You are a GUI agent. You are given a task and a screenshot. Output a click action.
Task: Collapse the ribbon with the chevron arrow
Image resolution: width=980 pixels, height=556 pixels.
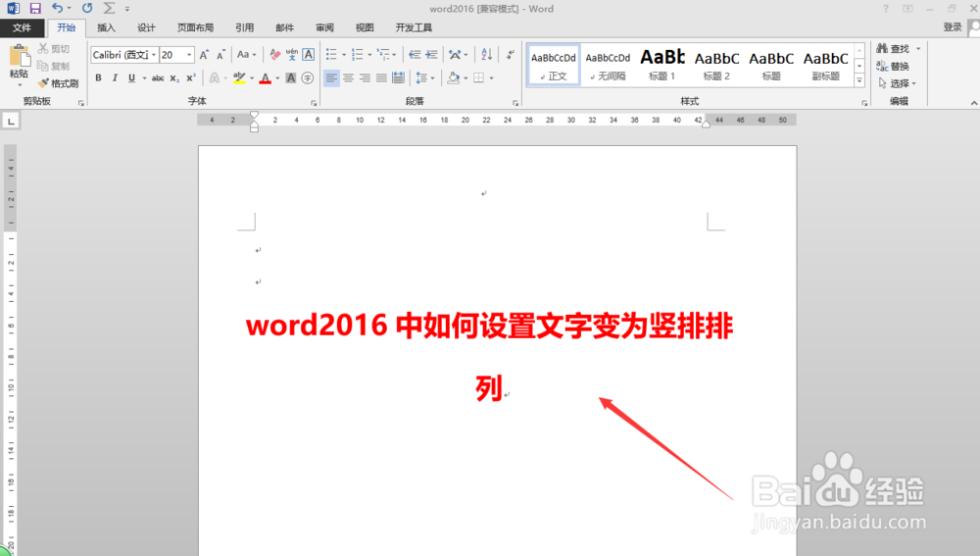(x=974, y=103)
